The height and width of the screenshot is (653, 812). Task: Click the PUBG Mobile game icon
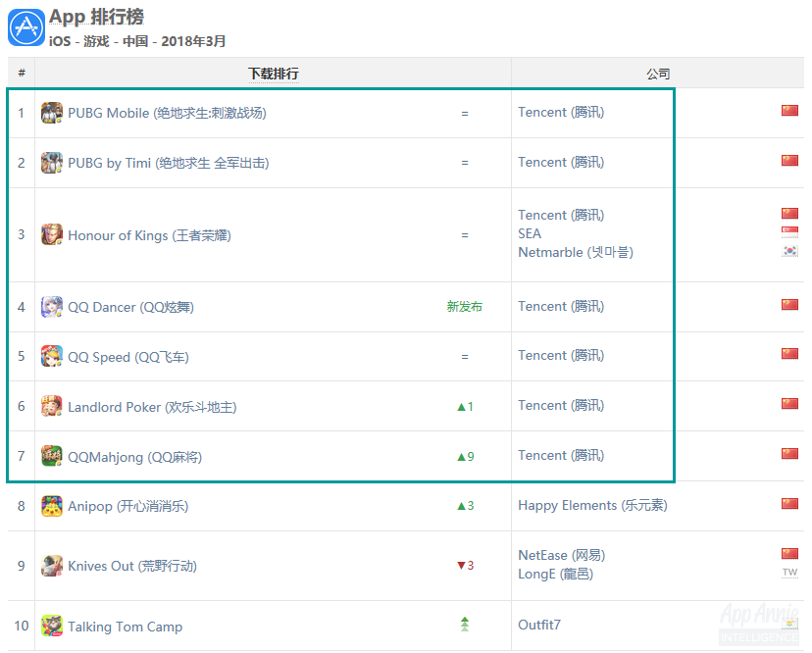pyautogui.click(x=52, y=113)
